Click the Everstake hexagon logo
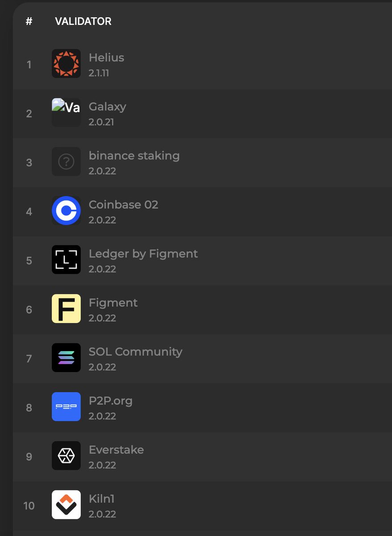 tap(66, 456)
